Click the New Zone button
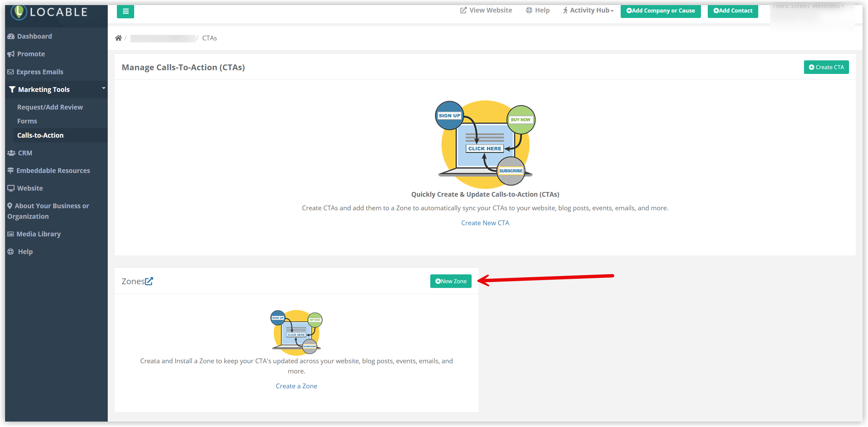The height and width of the screenshot is (427, 868). 451,281
